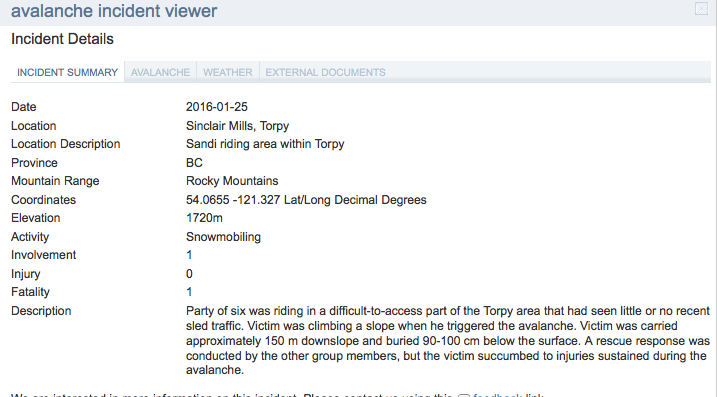The image size is (717, 397).
Task: Open the Weather tab
Action: [228, 72]
